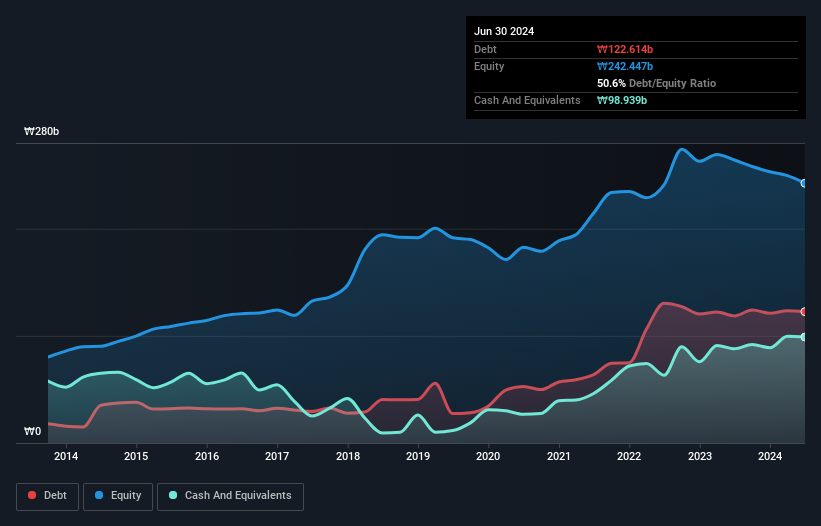Viewport: 821px width, 526px height.
Task: Click the blue Equity legend dot
Action: pyautogui.click(x=99, y=495)
